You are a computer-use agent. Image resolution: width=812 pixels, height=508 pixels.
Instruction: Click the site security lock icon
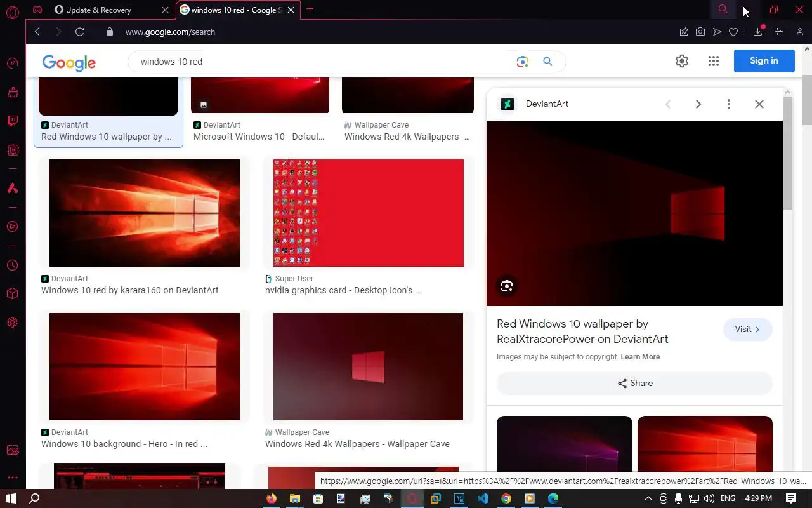pyautogui.click(x=110, y=32)
